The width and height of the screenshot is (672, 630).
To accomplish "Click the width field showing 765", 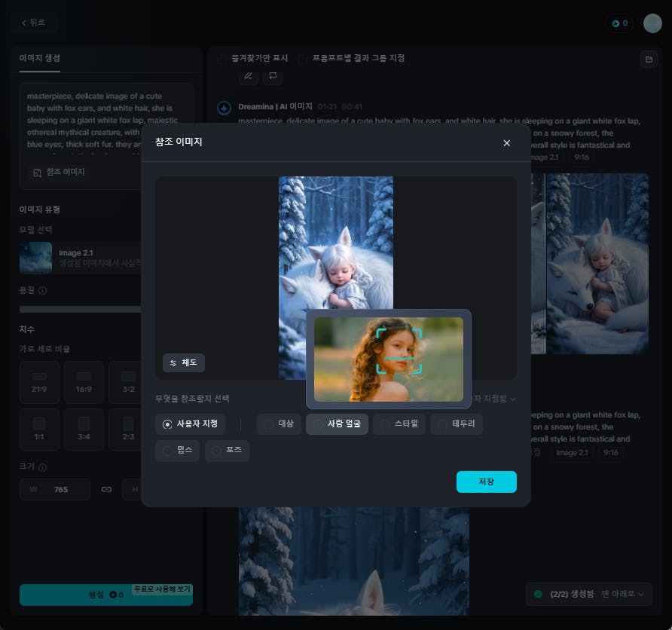I will click(x=55, y=489).
